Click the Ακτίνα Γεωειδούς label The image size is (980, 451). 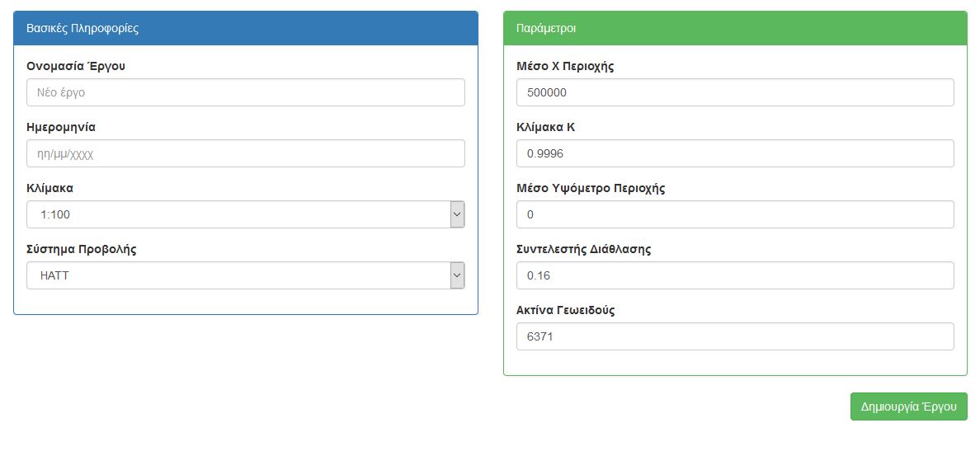coord(566,311)
